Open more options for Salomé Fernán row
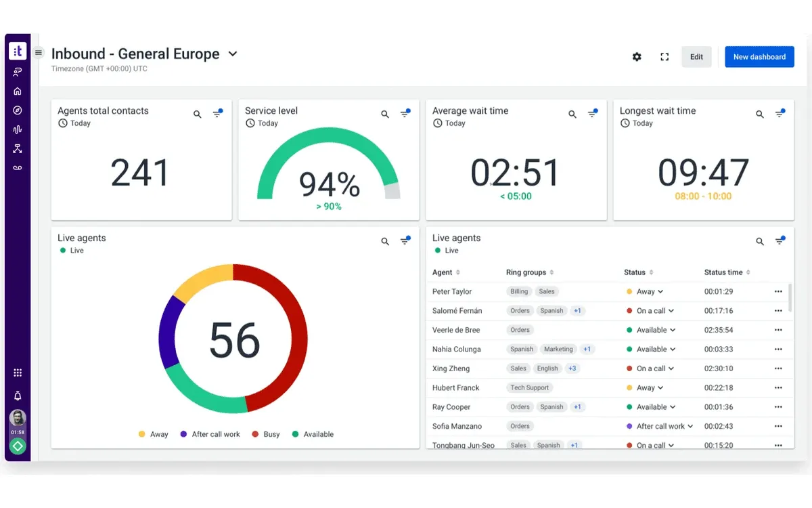This screenshot has height=508, width=812. coord(778,311)
